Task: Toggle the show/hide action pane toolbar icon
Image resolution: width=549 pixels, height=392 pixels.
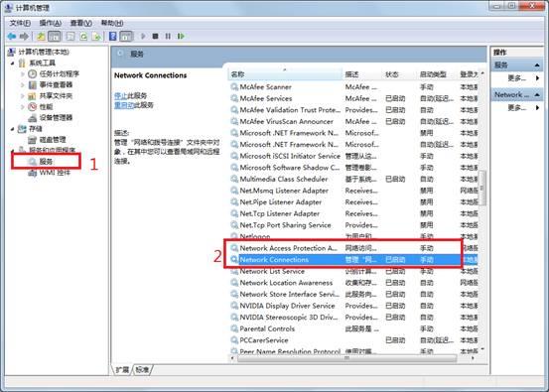Action: (x=126, y=36)
